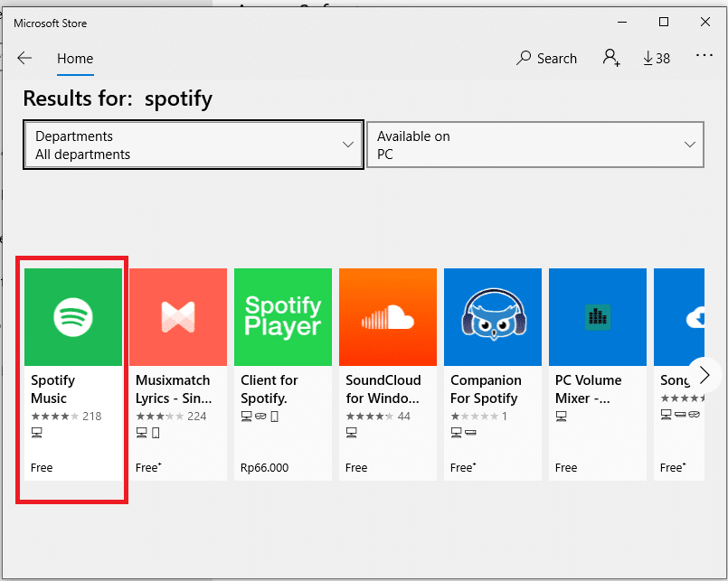This screenshot has height=581, width=728.
Task: Show next results with right chevron
Action: pos(704,375)
